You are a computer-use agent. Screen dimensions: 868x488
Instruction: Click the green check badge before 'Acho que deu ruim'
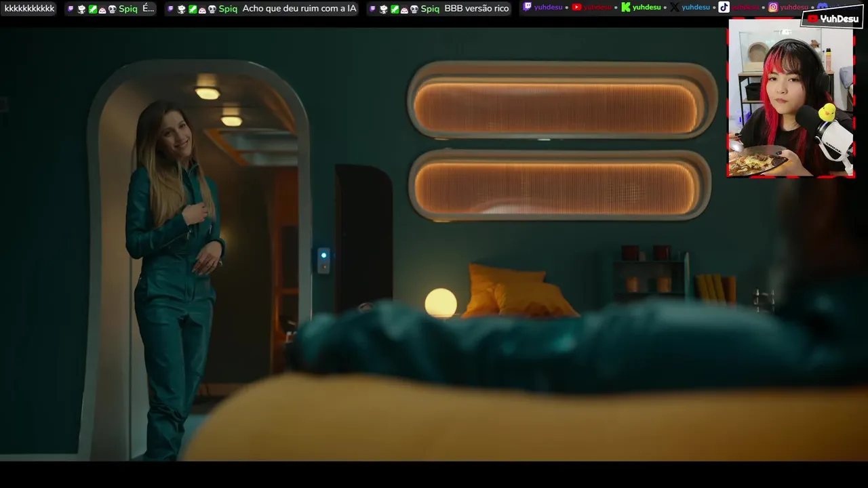point(193,9)
